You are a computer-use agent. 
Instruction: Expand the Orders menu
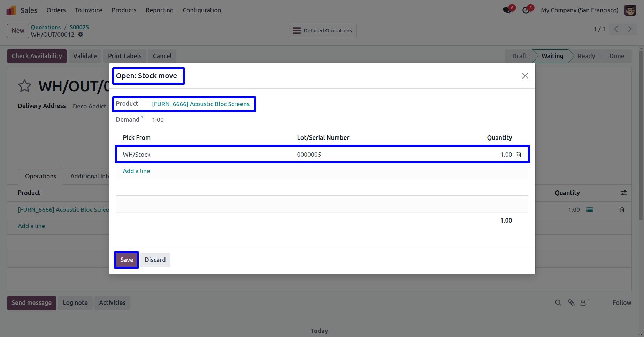pyautogui.click(x=56, y=10)
